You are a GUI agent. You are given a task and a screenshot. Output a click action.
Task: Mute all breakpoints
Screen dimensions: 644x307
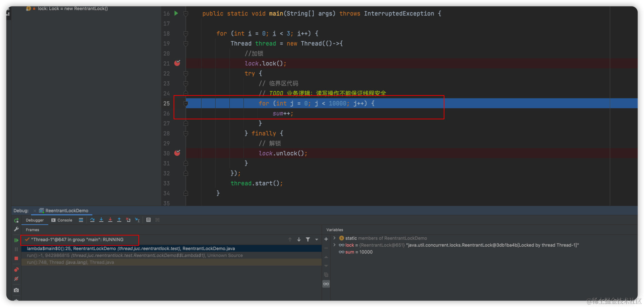(x=16, y=279)
